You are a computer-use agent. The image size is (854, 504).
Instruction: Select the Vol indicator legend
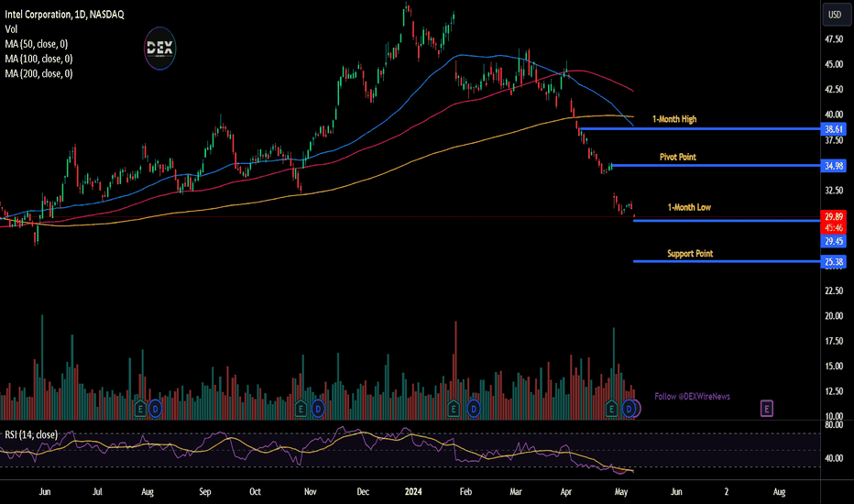point(11,29)
